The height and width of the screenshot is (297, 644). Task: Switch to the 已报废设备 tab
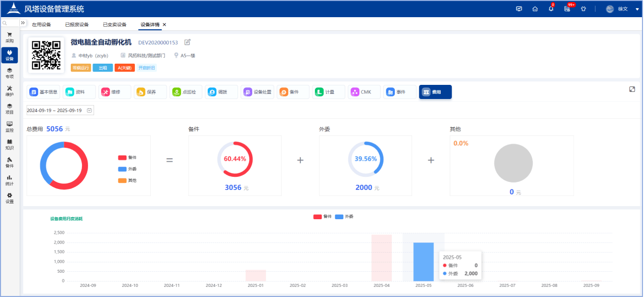[77, 24]
